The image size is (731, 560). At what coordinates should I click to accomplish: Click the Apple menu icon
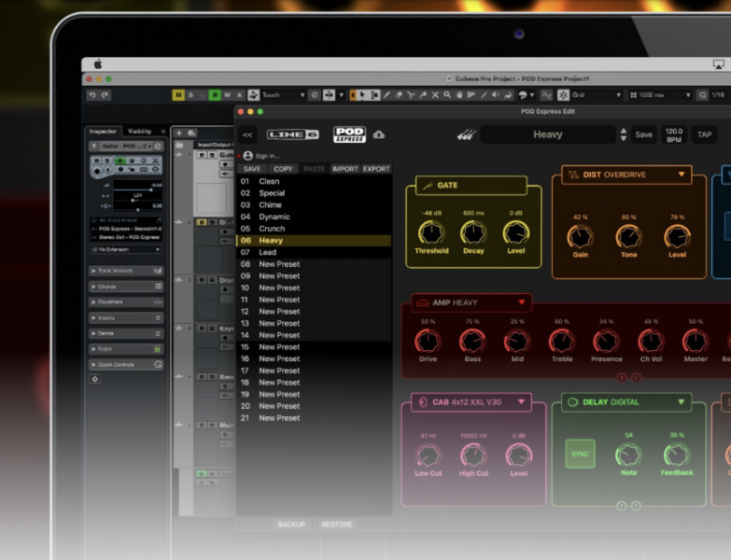point(97,64)
